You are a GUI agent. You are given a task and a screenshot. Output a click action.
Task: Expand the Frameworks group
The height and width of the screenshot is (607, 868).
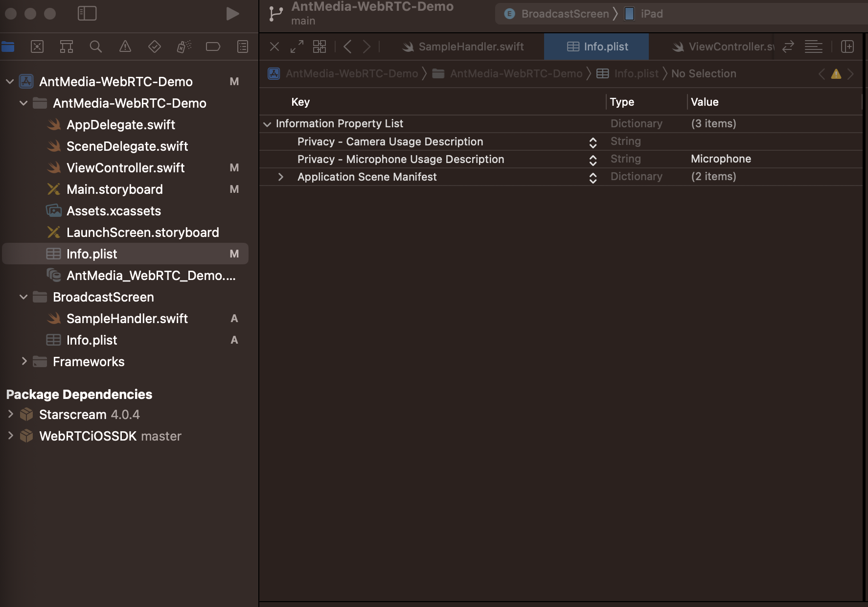pos(23,361)
